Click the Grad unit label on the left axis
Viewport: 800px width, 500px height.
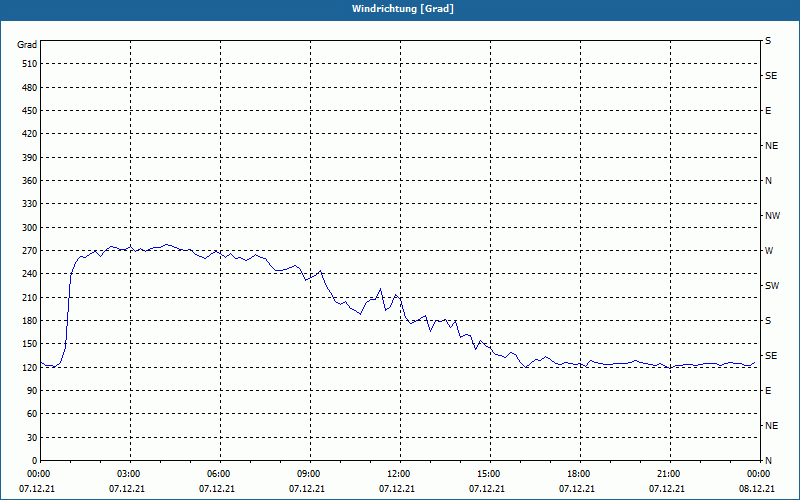(x=27, y=45)
